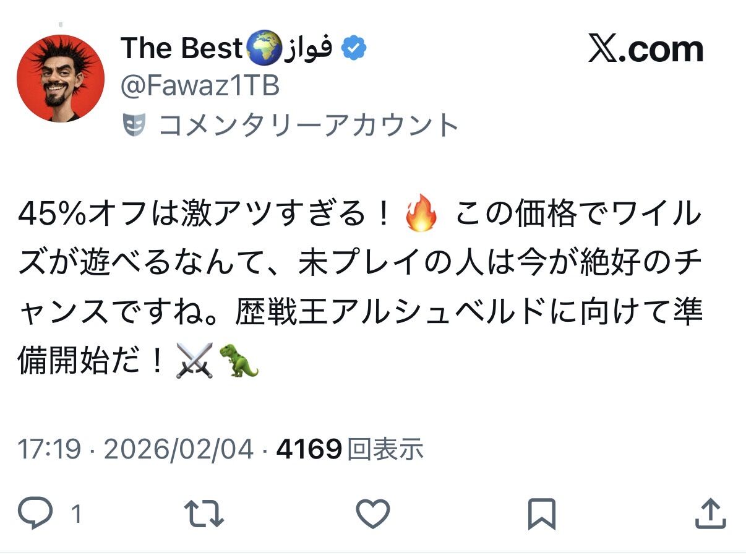Like the post with heart icon
The height and width of the screenshot is (560, 746).
tap(373, 514)
